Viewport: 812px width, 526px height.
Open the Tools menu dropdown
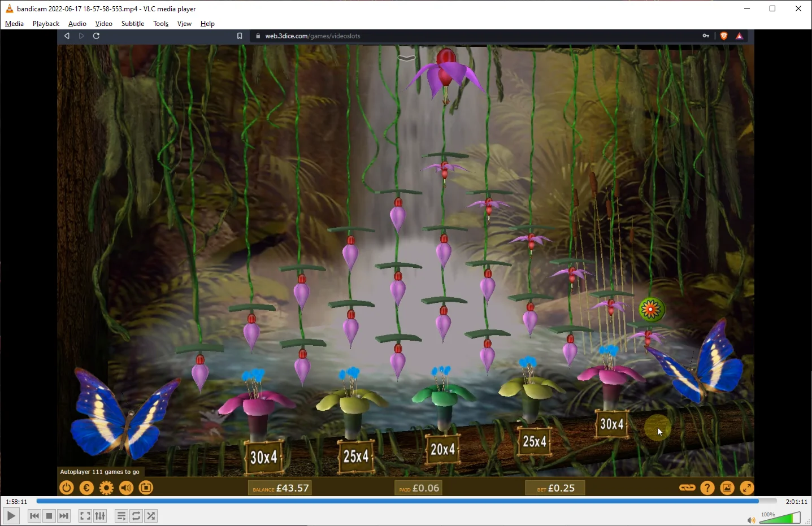pyautogui.click(x=161, y=24)
